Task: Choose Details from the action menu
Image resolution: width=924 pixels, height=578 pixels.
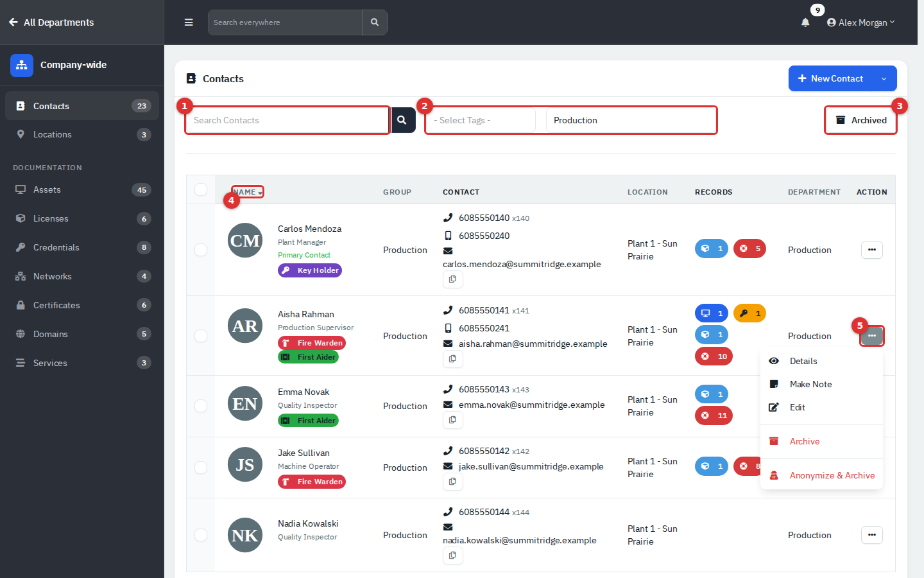Action: pyautogui.click(x=821, y=361)
